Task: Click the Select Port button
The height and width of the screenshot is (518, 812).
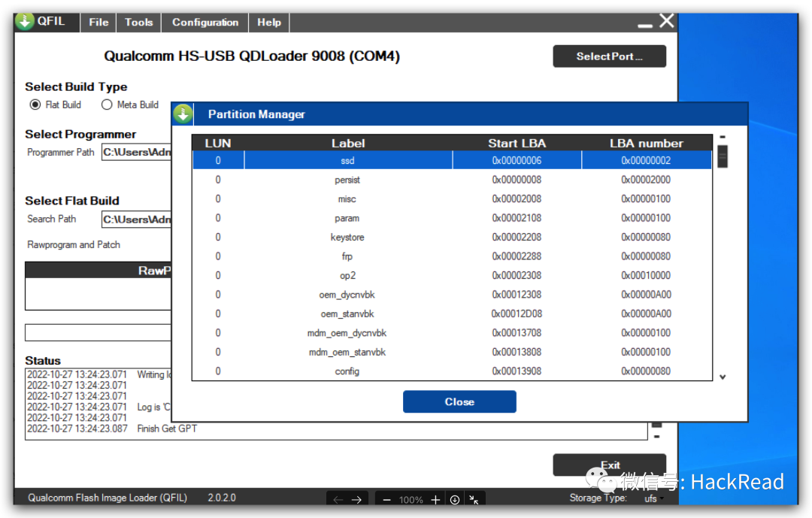Action: (x=610, y=56)
